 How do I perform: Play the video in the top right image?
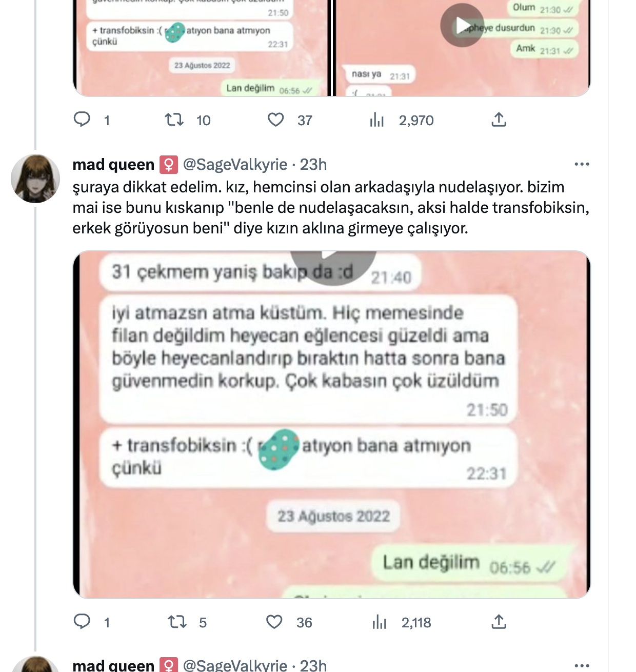(x=462, y=25)
